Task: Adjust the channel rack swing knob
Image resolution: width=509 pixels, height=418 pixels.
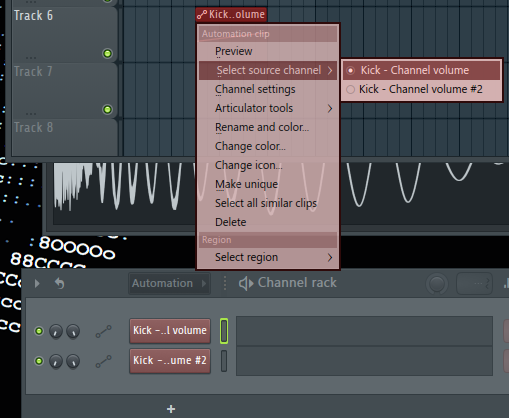Action: [437, 284]
